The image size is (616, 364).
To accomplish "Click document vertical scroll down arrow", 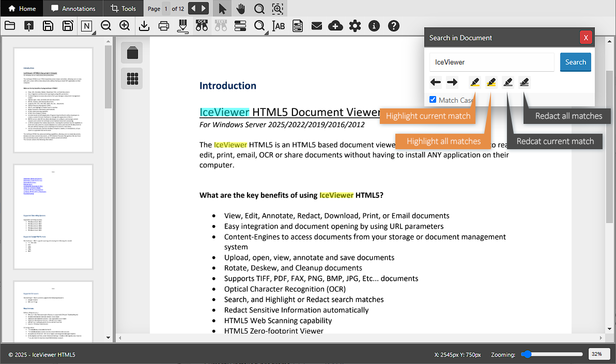I will pos(609,329).
